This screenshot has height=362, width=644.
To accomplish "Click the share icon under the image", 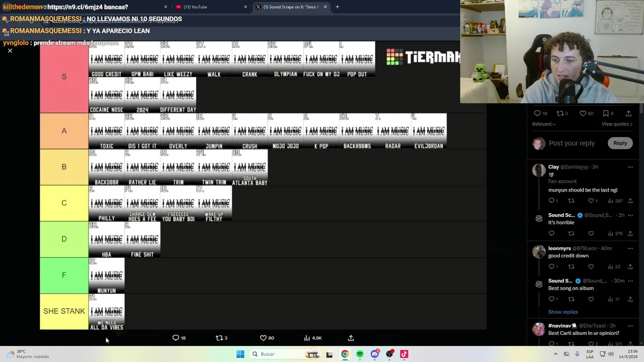I will coord(351,338).
